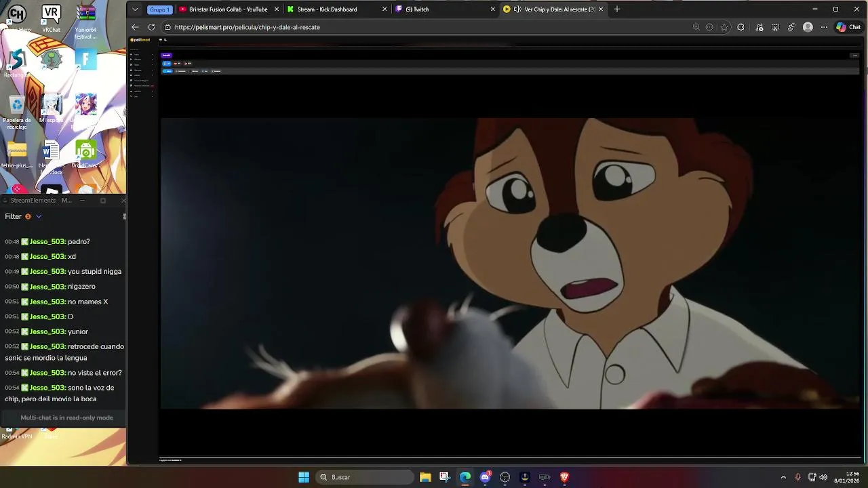Zoom icon in the address bar

696,27
